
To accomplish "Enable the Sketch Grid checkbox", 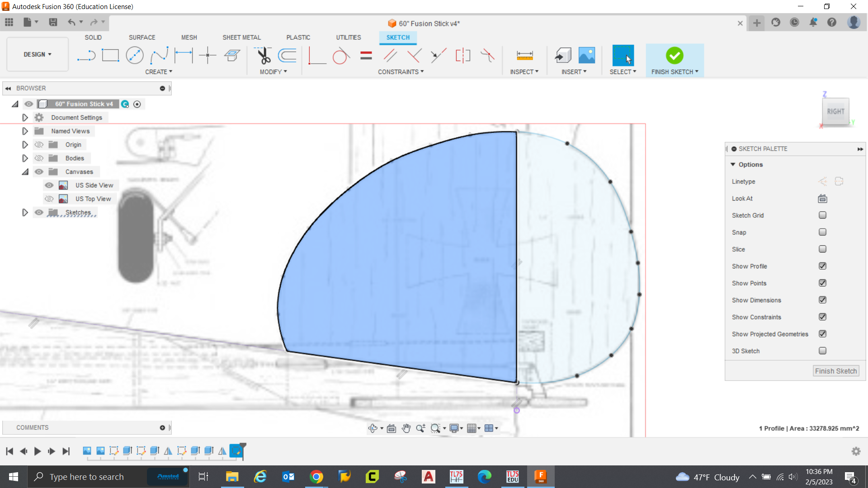I will 822,215.
